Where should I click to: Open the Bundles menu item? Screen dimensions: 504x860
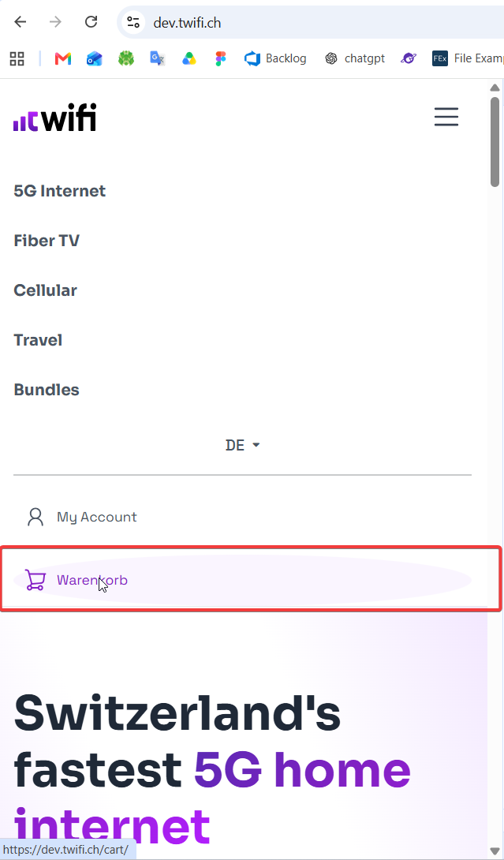[47, 390]
